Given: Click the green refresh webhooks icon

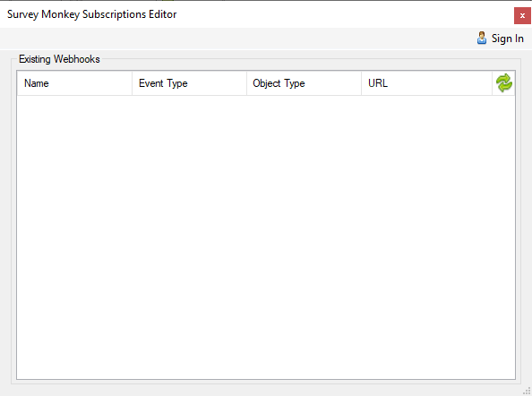Looking at the screenshot, I should (x=504, y=83).
